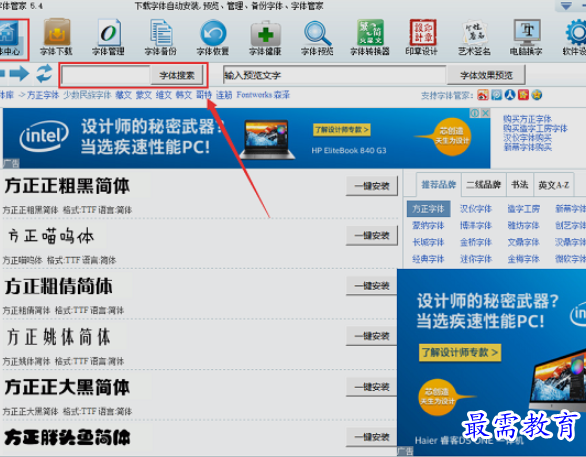
Task: Open the 字体预览 font preview tool
Action: click(x=317, y=37)
